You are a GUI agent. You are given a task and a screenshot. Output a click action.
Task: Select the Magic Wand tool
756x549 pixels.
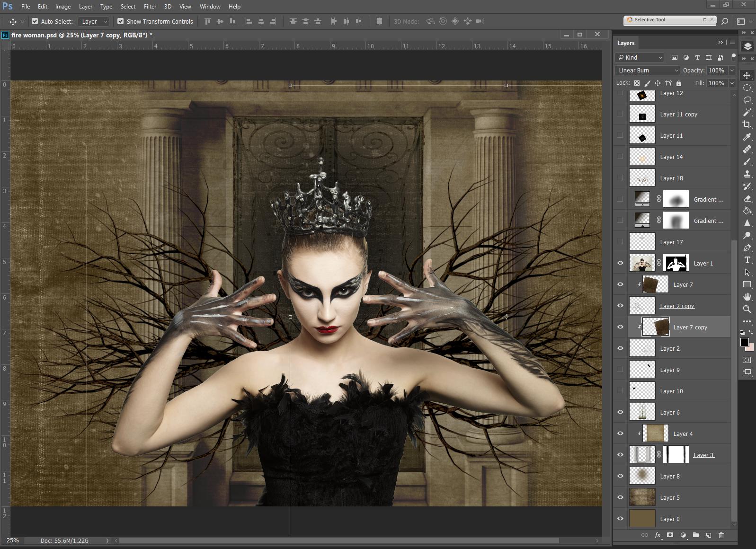pyautogui.click(x=747, y=112)
